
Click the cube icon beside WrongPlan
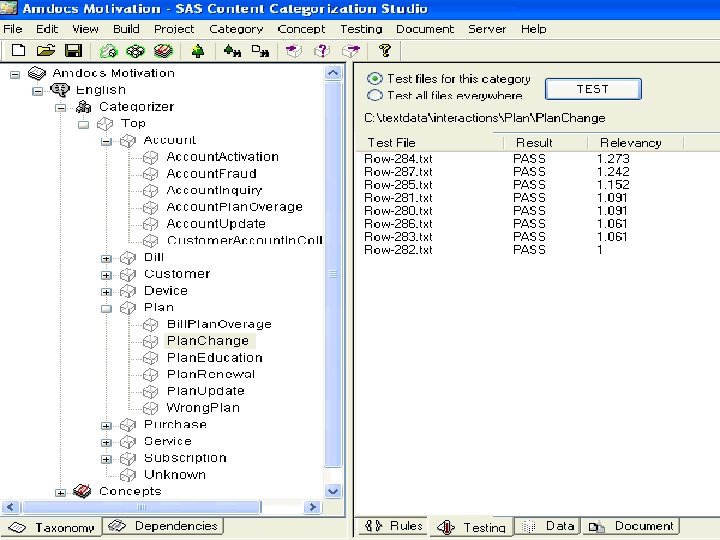click(150, 408)
